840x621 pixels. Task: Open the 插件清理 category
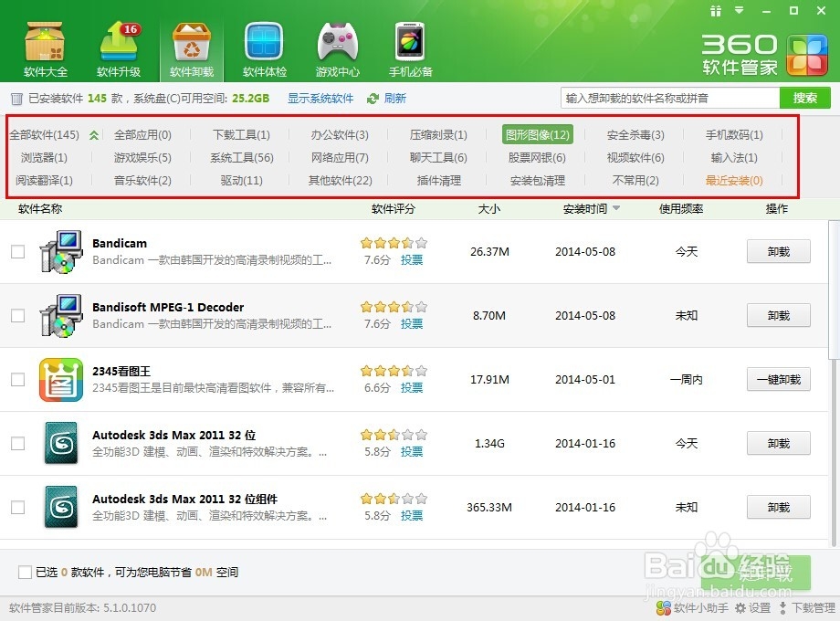tap(439, 181)
